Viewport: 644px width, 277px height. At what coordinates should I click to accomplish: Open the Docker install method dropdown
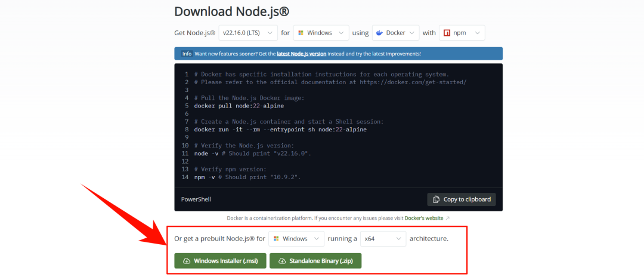[395, 33]
